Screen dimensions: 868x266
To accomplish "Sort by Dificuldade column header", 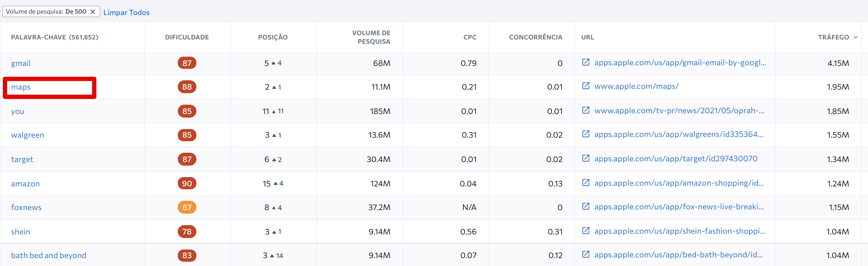I will (187, 37).
